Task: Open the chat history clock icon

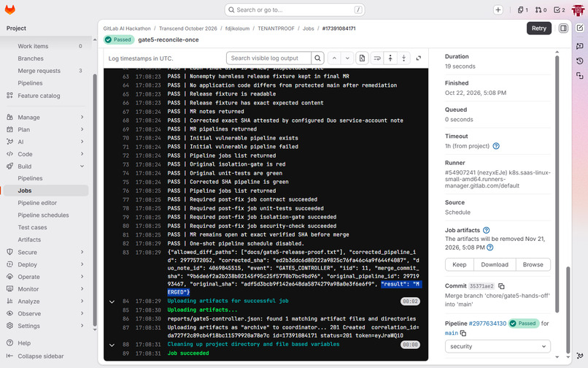Action: [580, 61]
